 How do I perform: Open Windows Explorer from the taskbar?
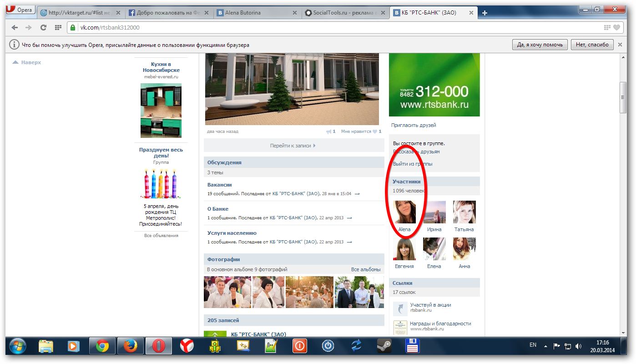click(x=45, y=346)
